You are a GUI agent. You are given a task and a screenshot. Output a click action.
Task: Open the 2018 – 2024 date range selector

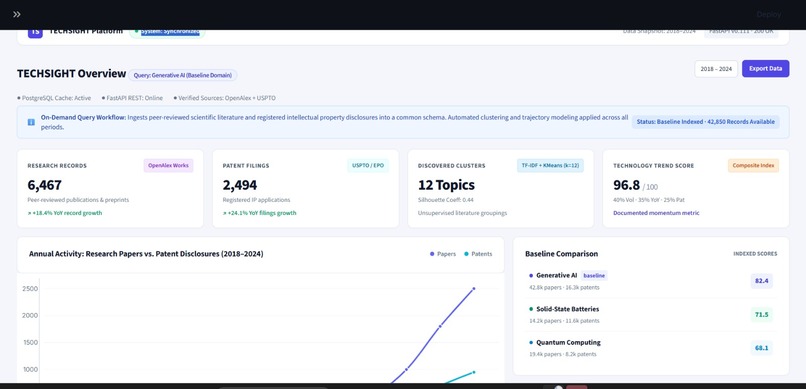716,69
